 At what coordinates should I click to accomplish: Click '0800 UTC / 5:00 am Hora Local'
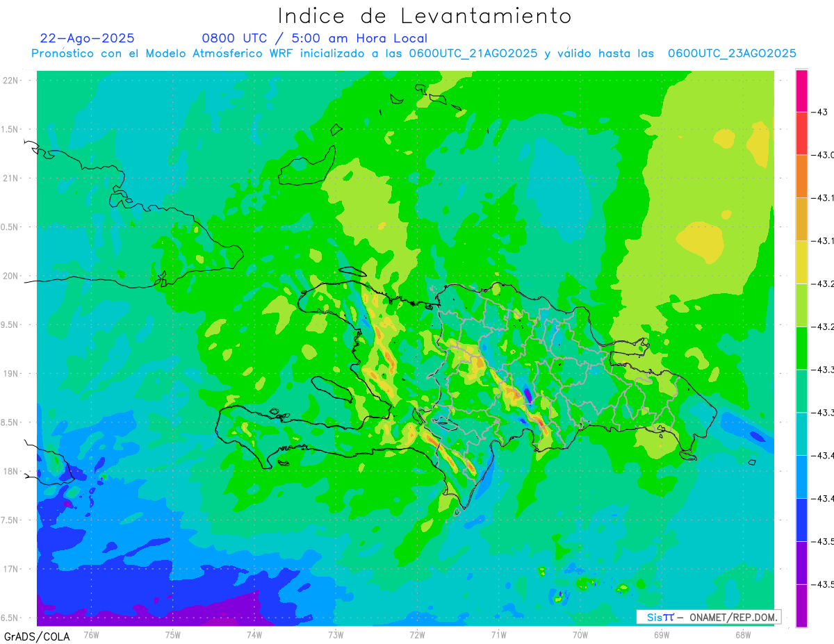point(315,38)
